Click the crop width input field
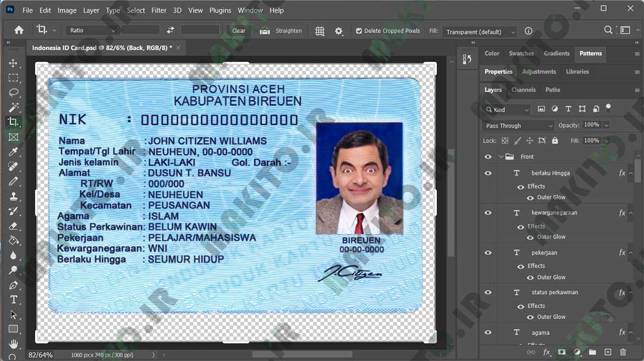This screenshot has width=644, height=361. pos(140,30)
